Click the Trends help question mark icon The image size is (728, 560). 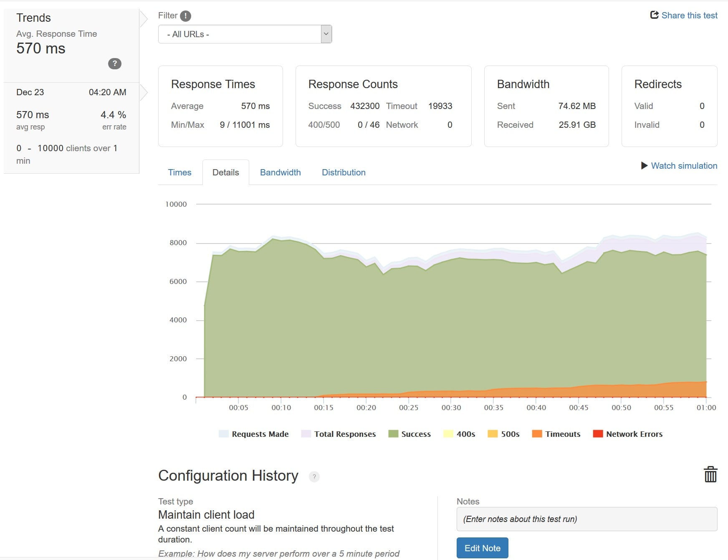pyautogui.click(x=115, y=63)
